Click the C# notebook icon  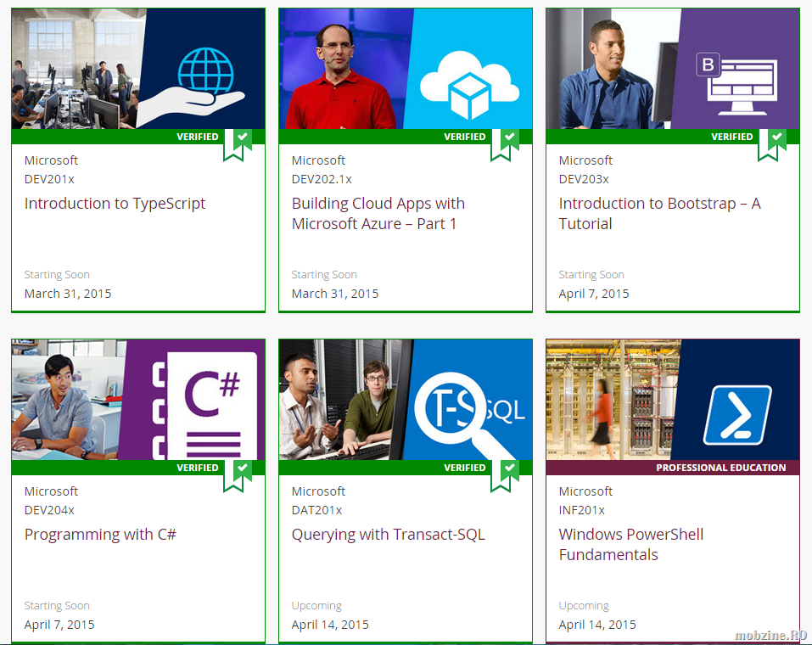204,405
